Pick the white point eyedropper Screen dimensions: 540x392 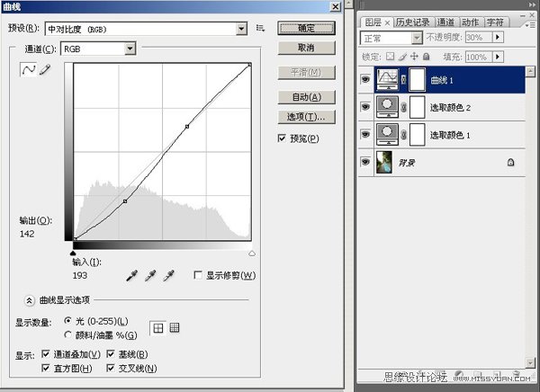point(167,274)
